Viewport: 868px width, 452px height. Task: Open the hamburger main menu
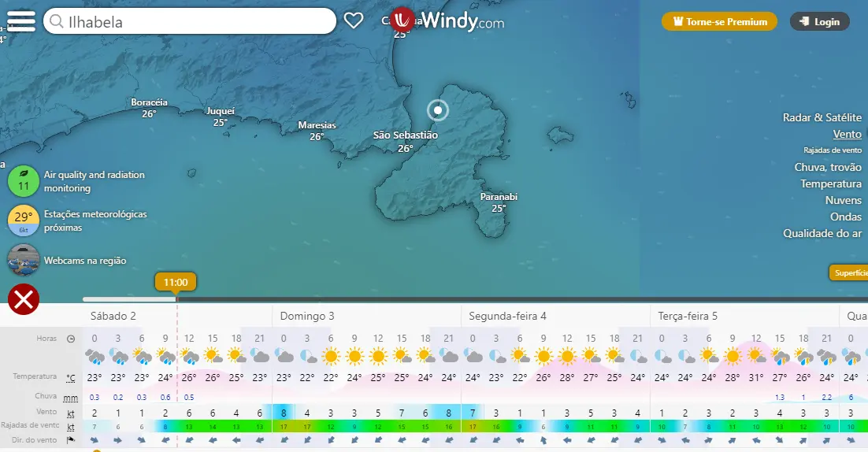pos(21,20)
